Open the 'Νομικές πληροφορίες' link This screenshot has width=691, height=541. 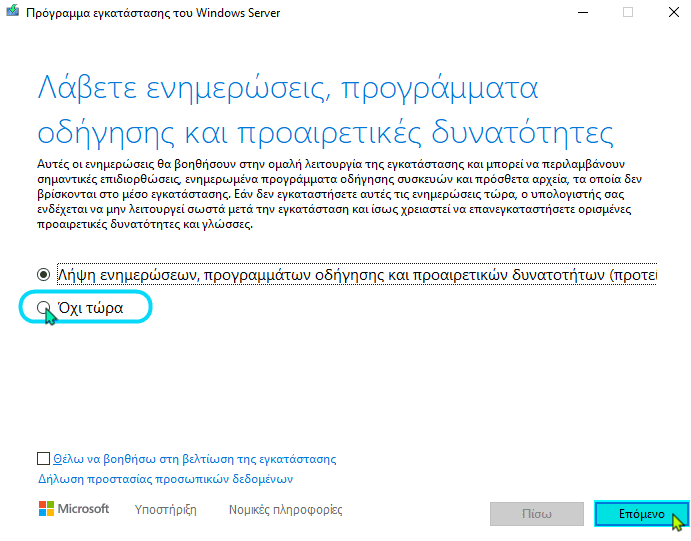(286, 510)
